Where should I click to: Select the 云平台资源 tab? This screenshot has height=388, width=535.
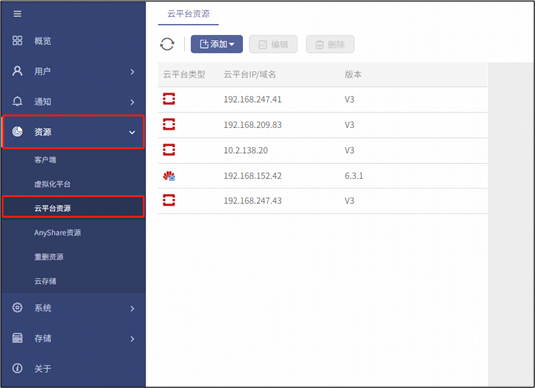tap(188, 14)
